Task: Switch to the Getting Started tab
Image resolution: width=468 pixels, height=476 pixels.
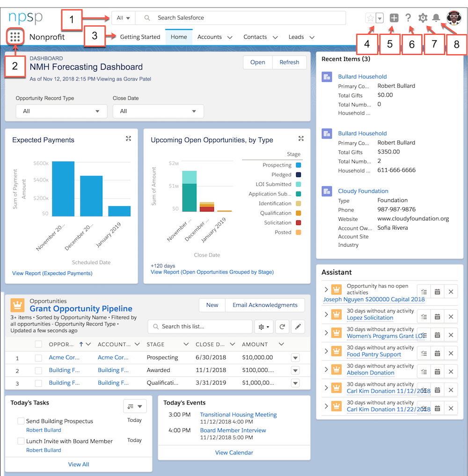Action: (x=140, y=37)
